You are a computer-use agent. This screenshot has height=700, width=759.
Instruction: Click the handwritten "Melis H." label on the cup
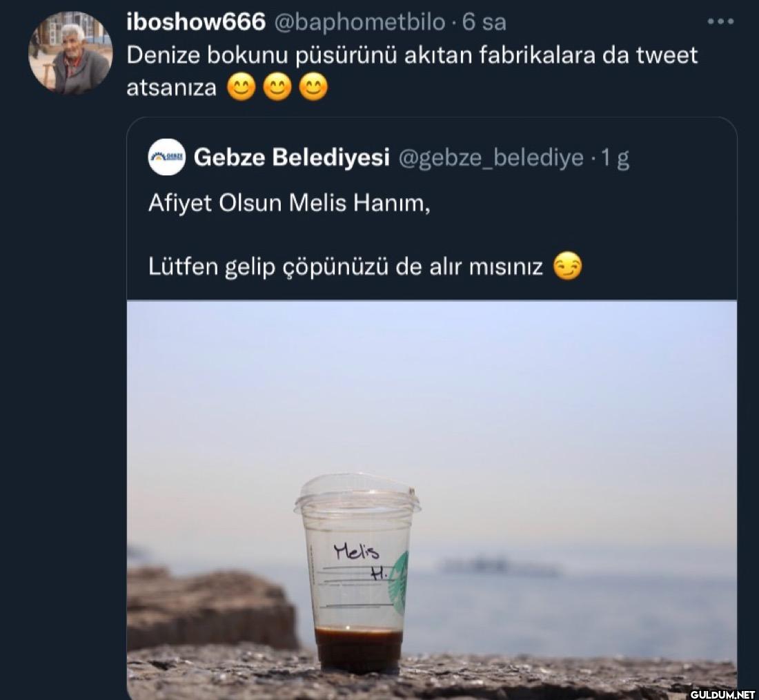coord(359,560)
